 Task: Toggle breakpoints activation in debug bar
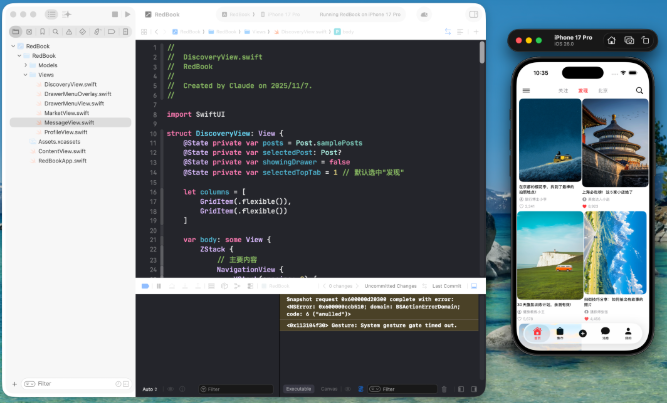[145, 286]
